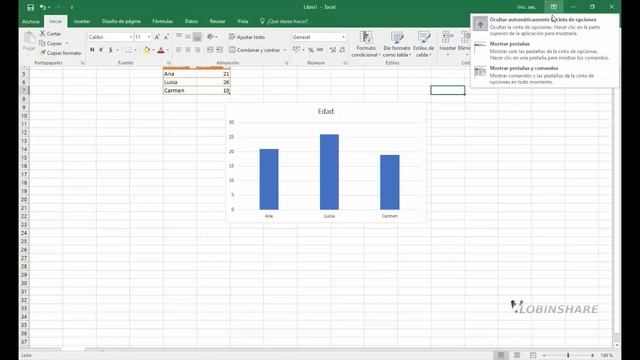Switch to Page Layout view
The width and height of the screenshot is (640, 360).
pyautogui.click(x=517, y=355)
